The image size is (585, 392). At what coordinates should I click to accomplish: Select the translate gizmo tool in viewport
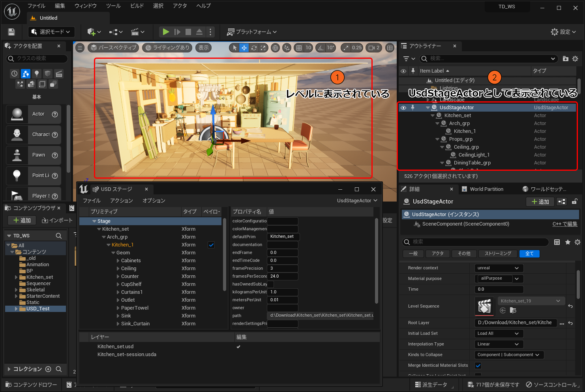coord(244,48)
